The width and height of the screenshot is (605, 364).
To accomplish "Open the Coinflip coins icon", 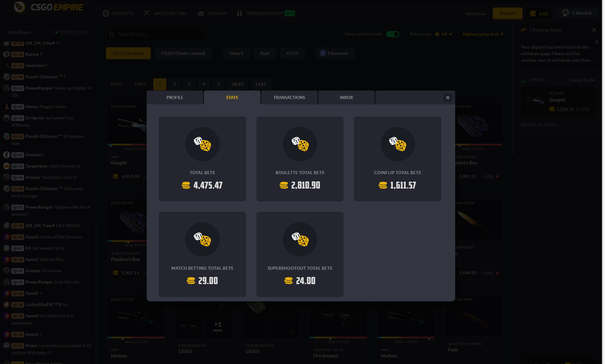I will coord(201,13).
